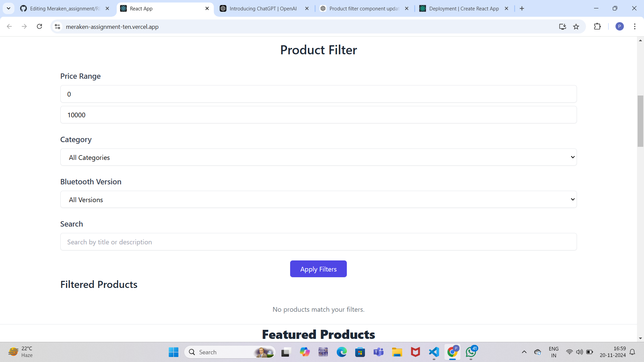Click the search by title input field
The image size is (644, 362).
click(318, 242)
